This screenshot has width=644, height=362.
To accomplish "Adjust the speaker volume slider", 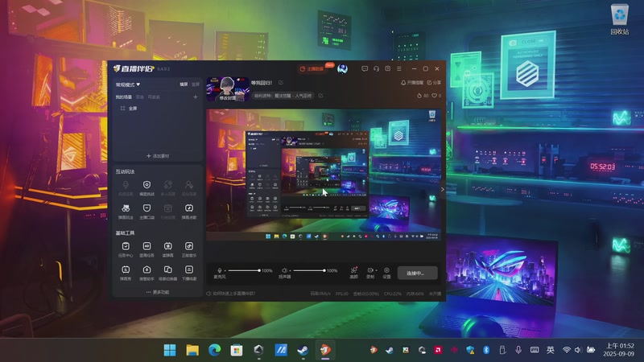I will click(309, 270).
